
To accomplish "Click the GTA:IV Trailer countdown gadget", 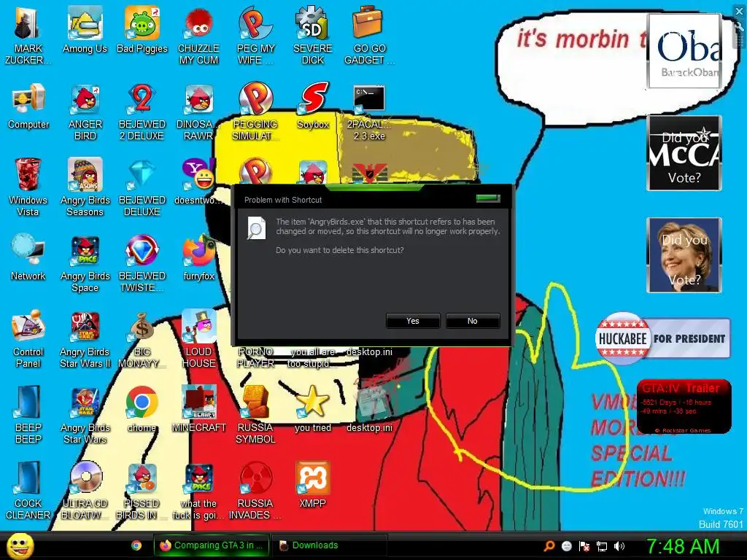I will (684, 407).
